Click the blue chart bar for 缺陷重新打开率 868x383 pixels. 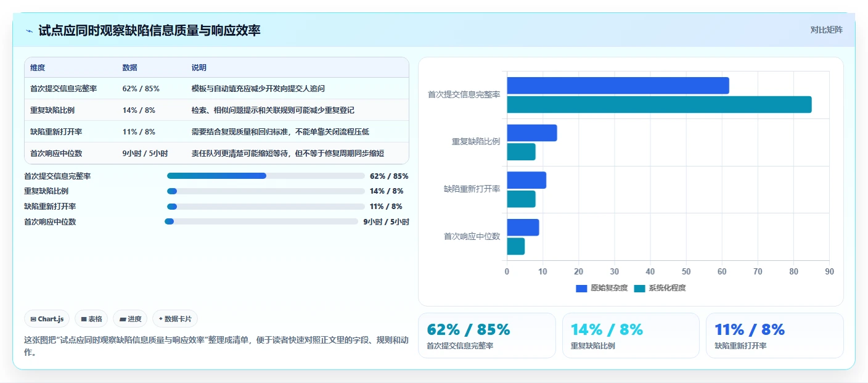pyautogui.click(x=526, y=180)
